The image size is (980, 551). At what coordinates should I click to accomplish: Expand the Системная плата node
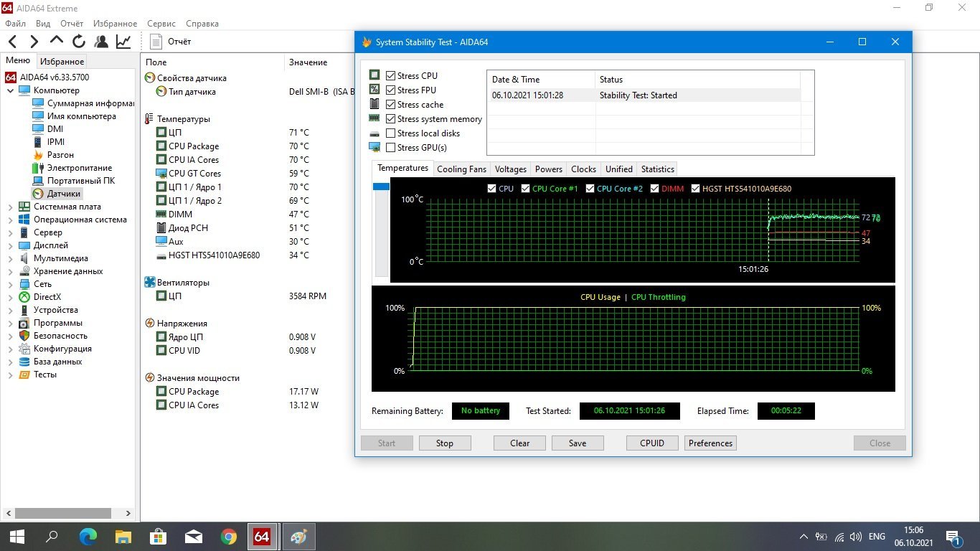11,207
